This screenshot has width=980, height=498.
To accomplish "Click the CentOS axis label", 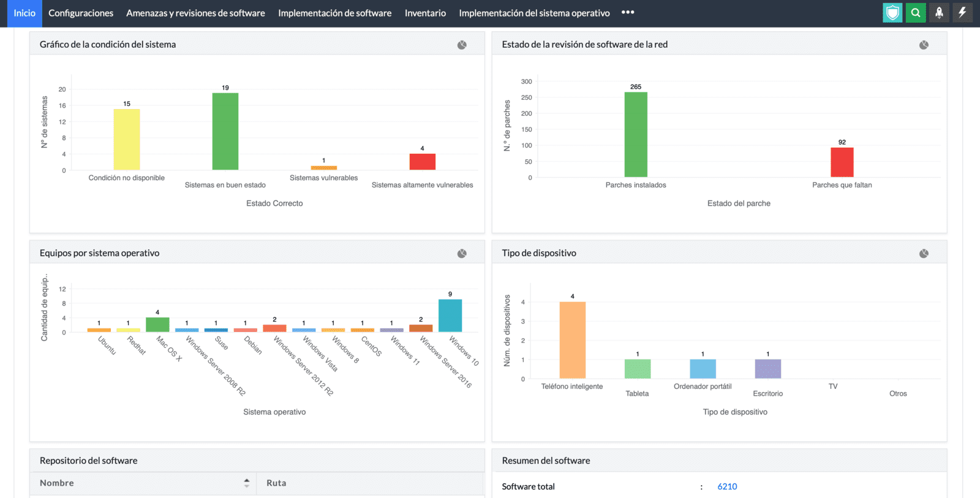I will (371, 346).
